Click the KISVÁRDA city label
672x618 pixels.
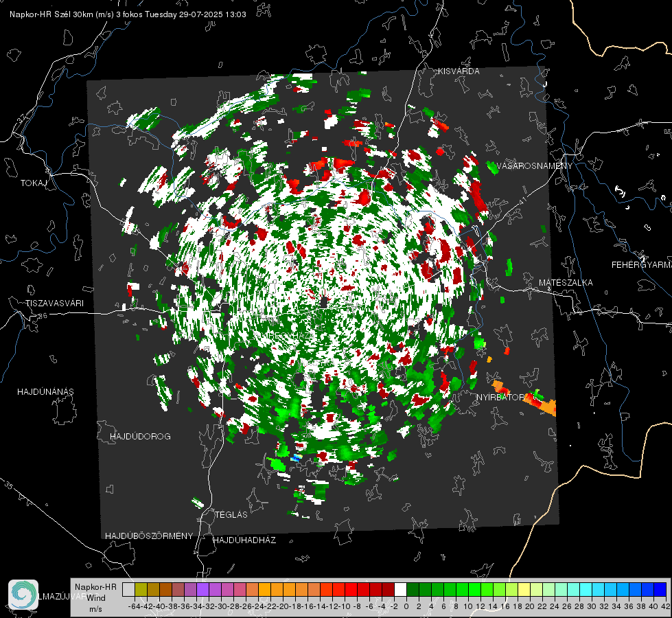(x=458, y=71)
